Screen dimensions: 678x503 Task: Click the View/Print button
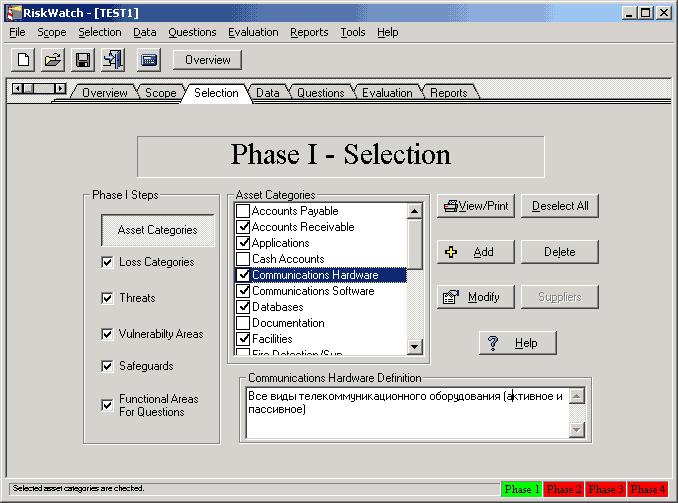click(476, 206)
